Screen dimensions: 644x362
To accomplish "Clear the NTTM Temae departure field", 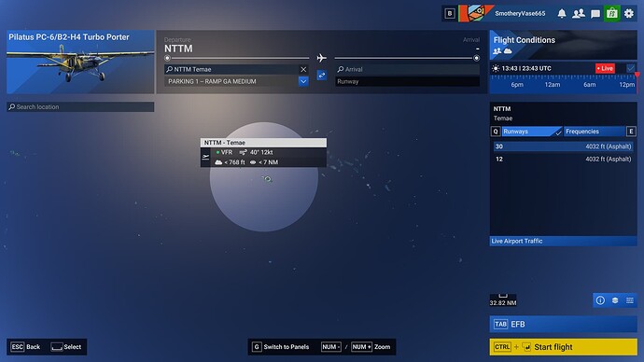I will pyautogui.click(x=303, y=69).
